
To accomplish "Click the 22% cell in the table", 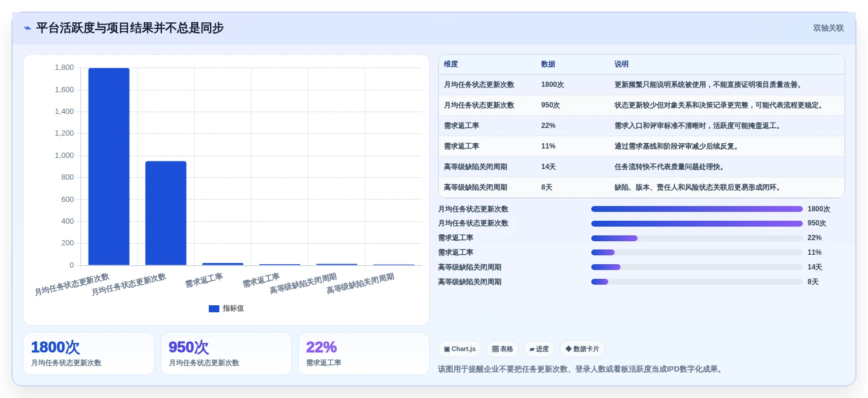I will 548,126.
